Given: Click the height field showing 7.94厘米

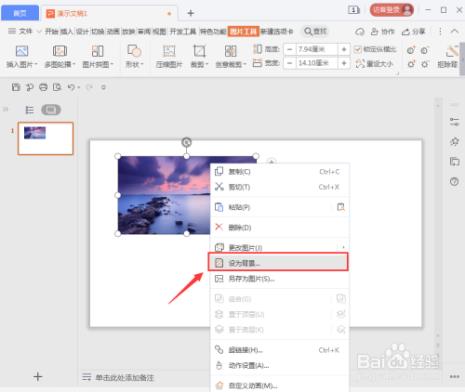Looking at the screenshot, I should 317,50.
